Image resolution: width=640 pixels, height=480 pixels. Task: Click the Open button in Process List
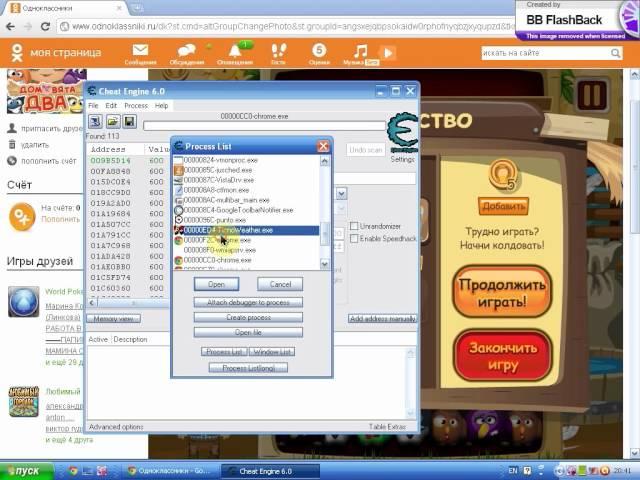pos(216,284)
